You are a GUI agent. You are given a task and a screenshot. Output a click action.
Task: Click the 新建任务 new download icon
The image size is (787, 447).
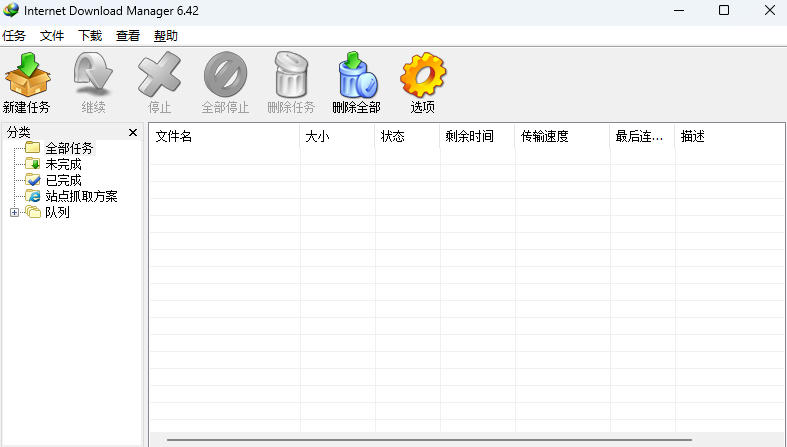(x=27, y=74)
